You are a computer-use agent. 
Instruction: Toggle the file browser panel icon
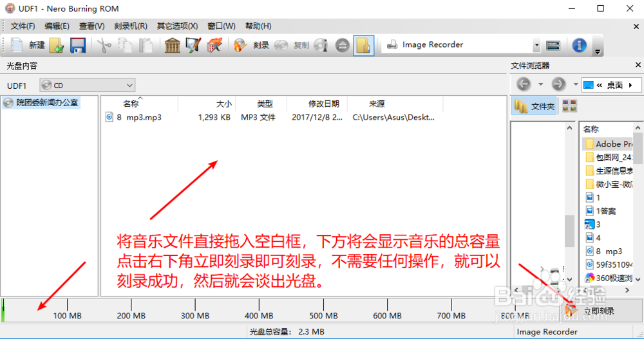coord(364,45)
